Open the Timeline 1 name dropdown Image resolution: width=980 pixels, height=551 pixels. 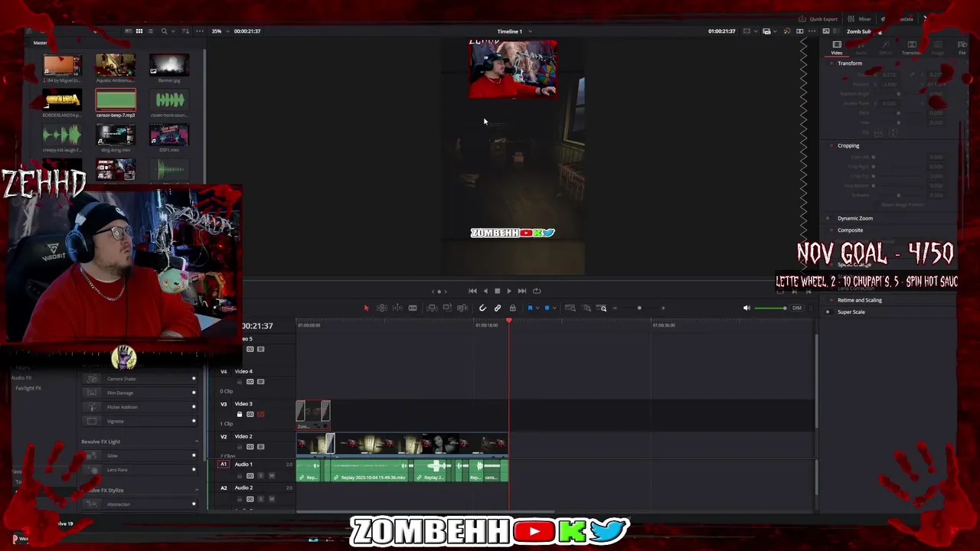[x=530, y=31]
